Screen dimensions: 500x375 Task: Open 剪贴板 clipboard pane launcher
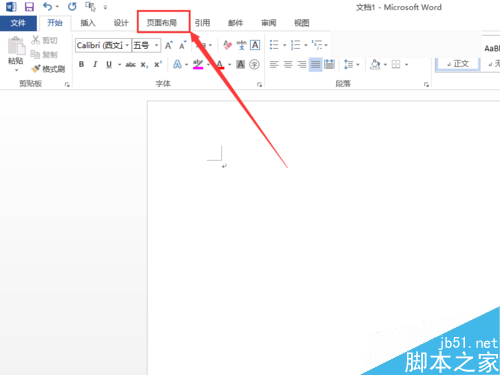coord(67,85)
